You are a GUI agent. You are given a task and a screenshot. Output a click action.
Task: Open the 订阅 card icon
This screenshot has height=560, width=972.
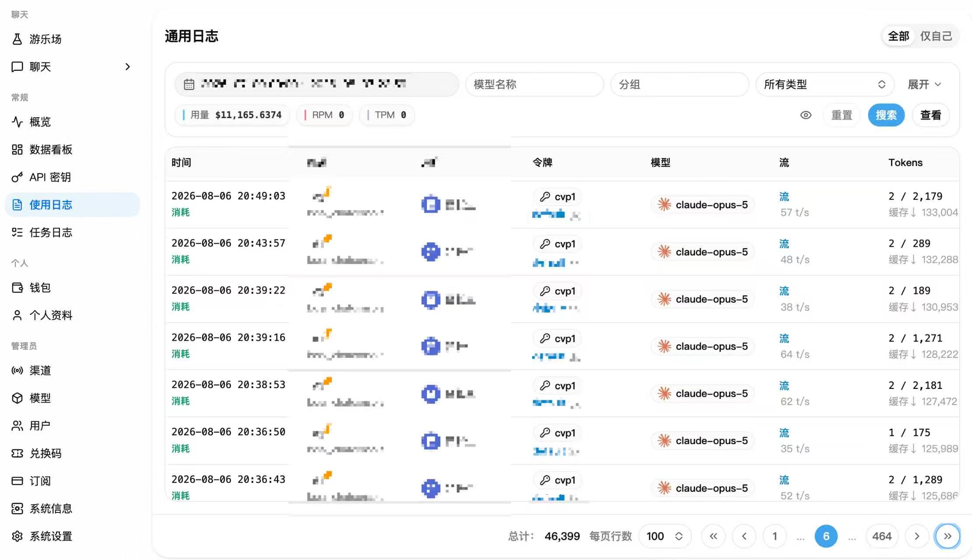(x=17, y=481)
